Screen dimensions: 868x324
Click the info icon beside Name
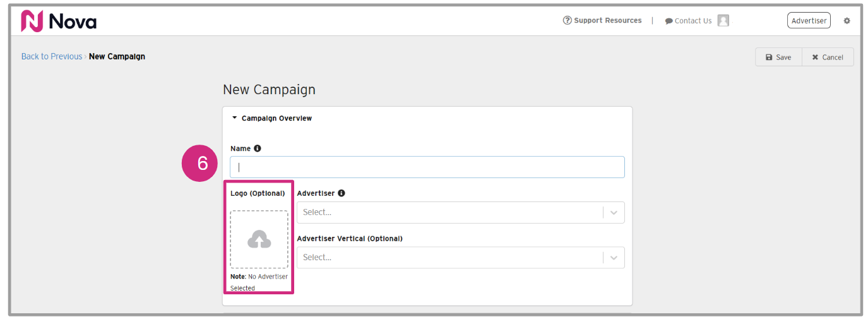[x=258, y=148]
